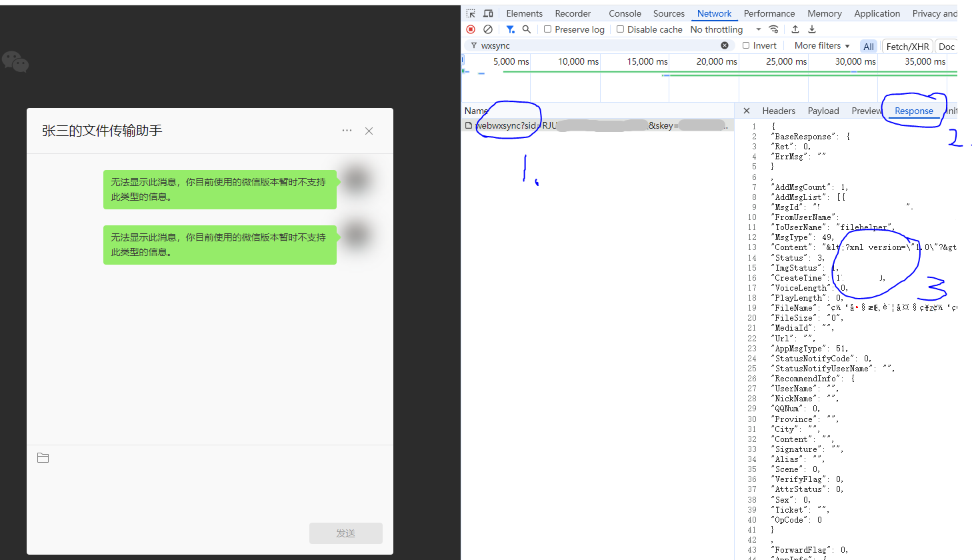Expand the More filters dropdown

[822, 45]
